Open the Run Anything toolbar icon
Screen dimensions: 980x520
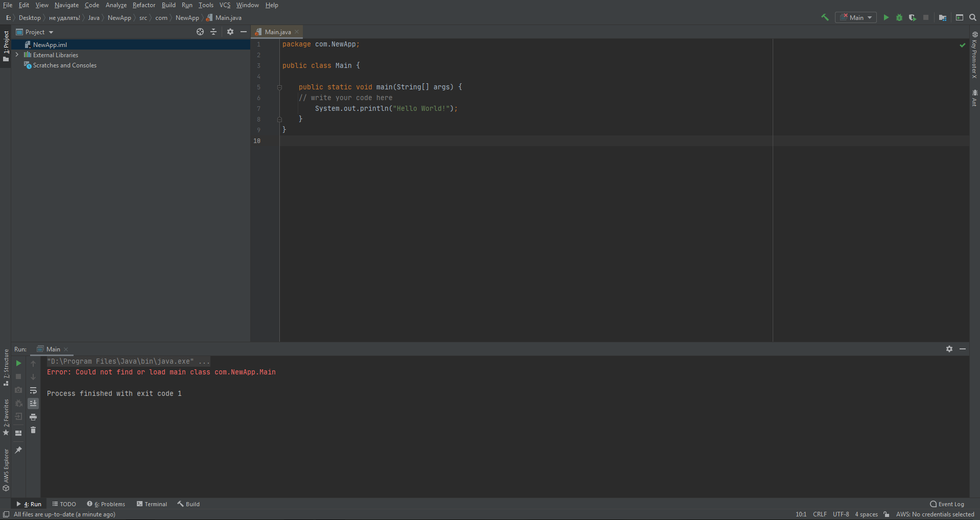pyautogui.click(x=960, y=17)
